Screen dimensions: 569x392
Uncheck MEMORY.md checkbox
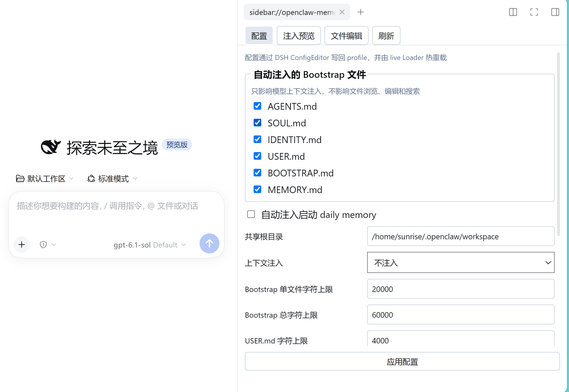click(x=257, y=189)
